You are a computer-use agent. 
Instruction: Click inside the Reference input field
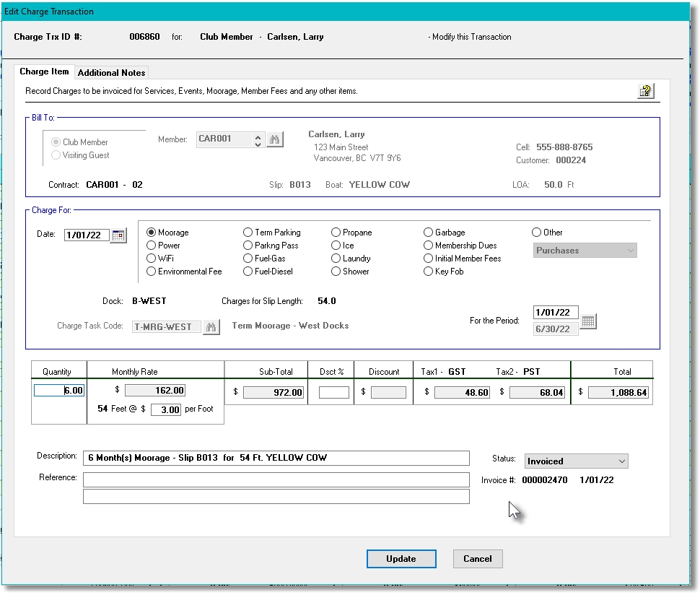[274, 479]
